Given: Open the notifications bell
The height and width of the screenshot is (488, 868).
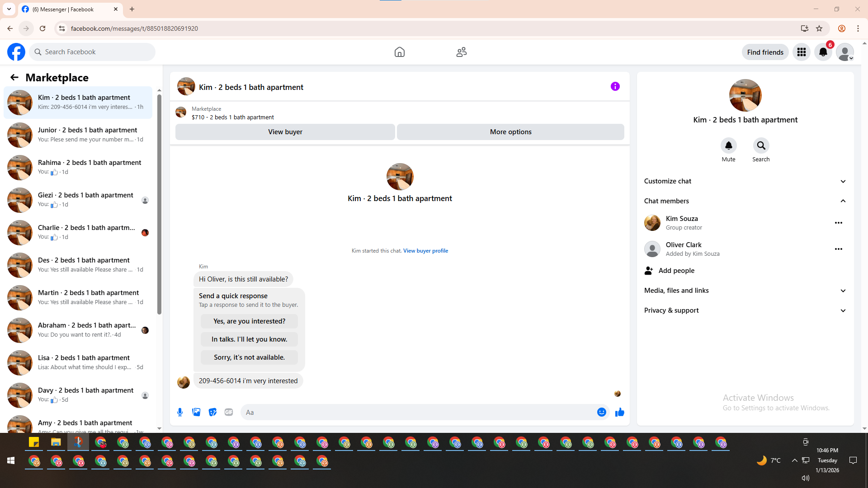Looking at the screenshot, I should coord(823,52).
